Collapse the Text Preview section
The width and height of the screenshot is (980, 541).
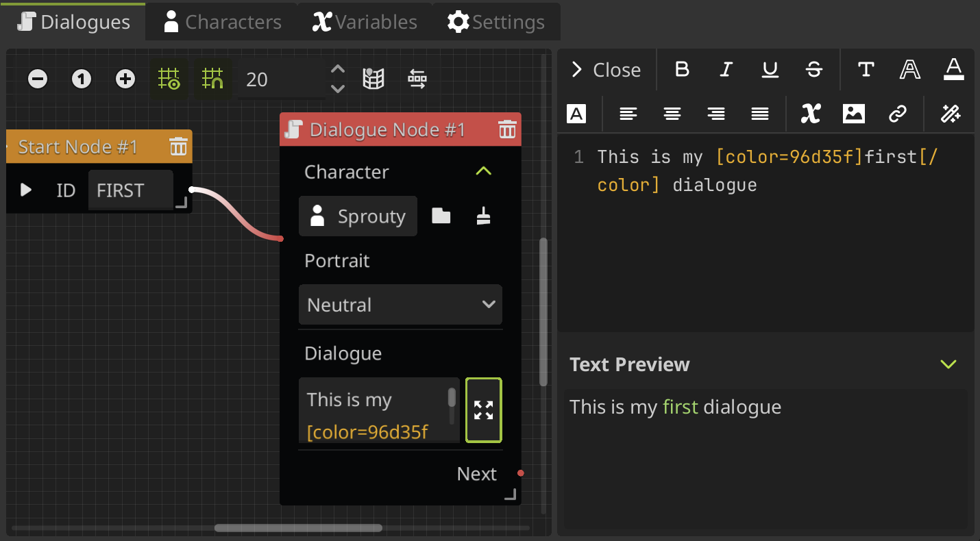click(948, 364)
